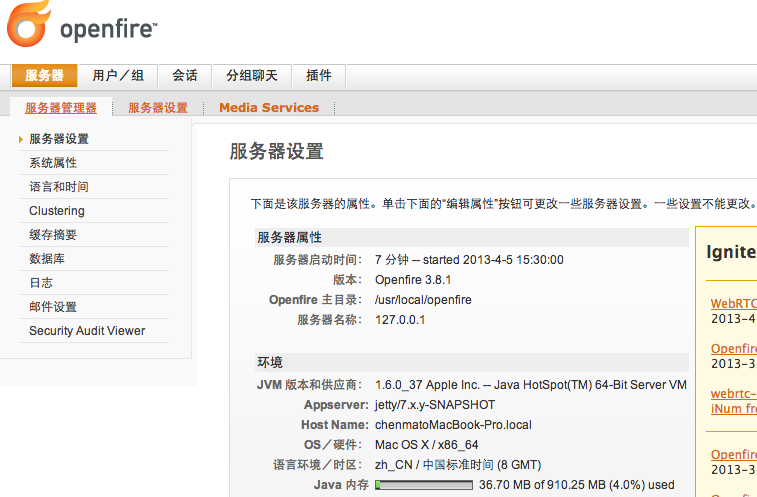
Task: Open the 会话 tab
Action: coord(184,75)
